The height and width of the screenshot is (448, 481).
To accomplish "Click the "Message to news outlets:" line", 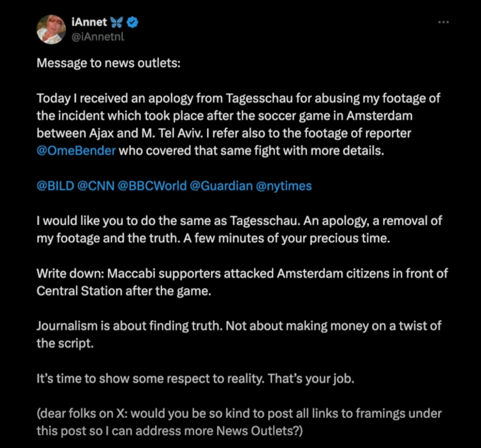I will [108, 63].
